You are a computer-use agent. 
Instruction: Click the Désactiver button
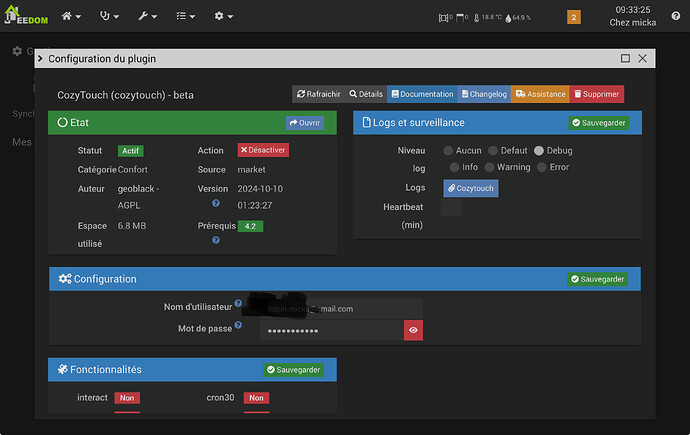pos(263,150)
